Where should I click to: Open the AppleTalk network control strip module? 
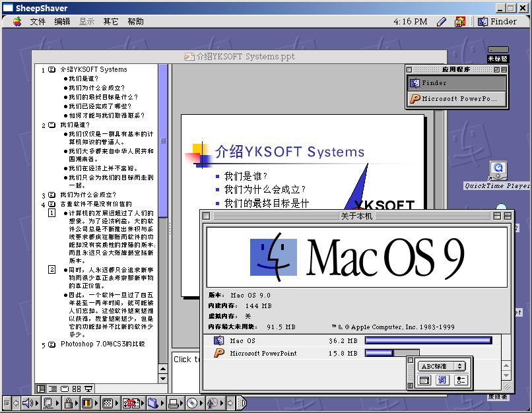[x=51, y=403]
